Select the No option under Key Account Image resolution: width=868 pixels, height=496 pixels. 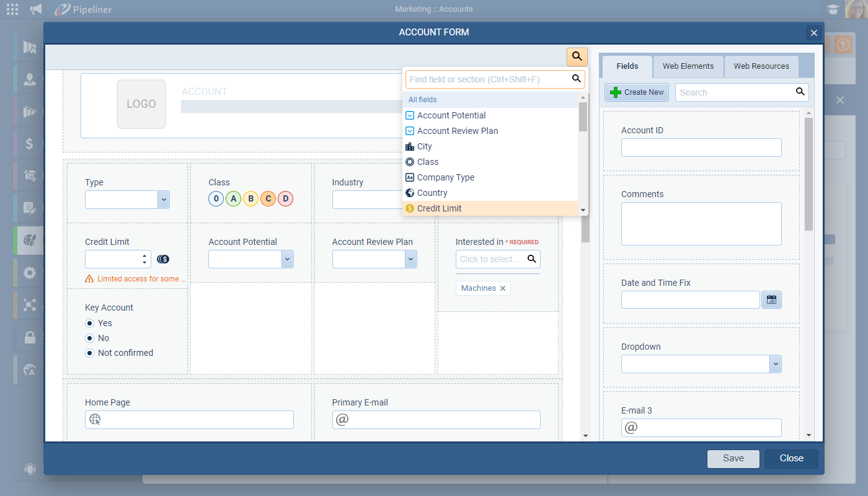[x=90, y=338]
